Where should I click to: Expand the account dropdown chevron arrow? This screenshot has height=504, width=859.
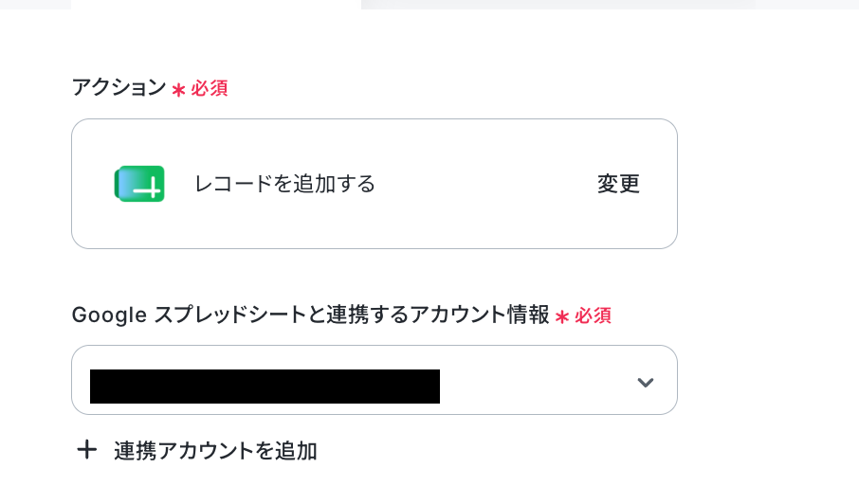(646, 382)
